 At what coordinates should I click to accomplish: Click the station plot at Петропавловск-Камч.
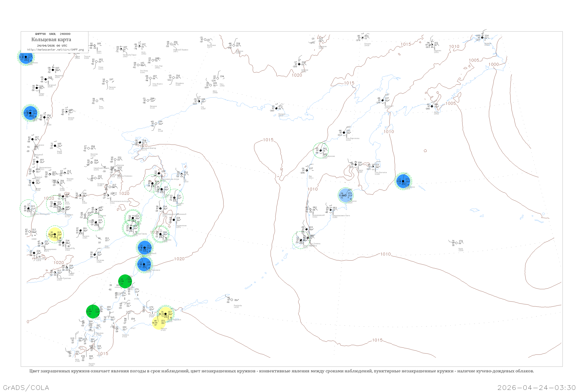pos(330,210)
